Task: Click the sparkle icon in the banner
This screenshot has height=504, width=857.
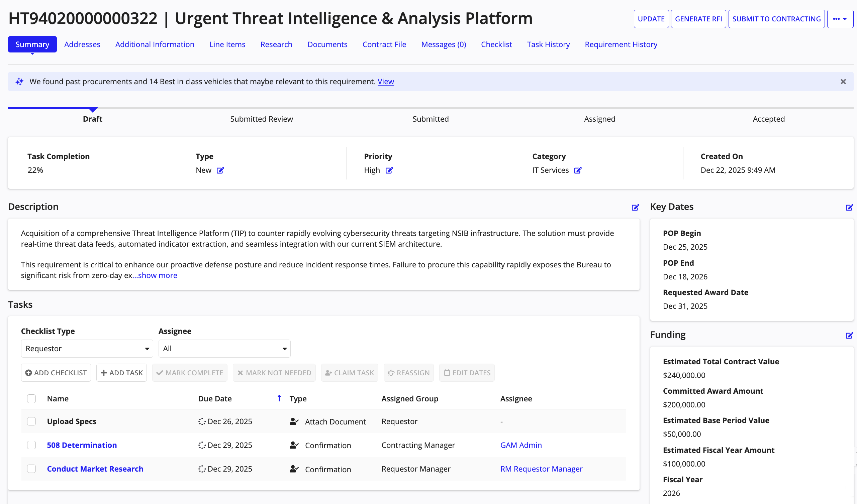Action: pyautogui.click(x=19, y=82)
